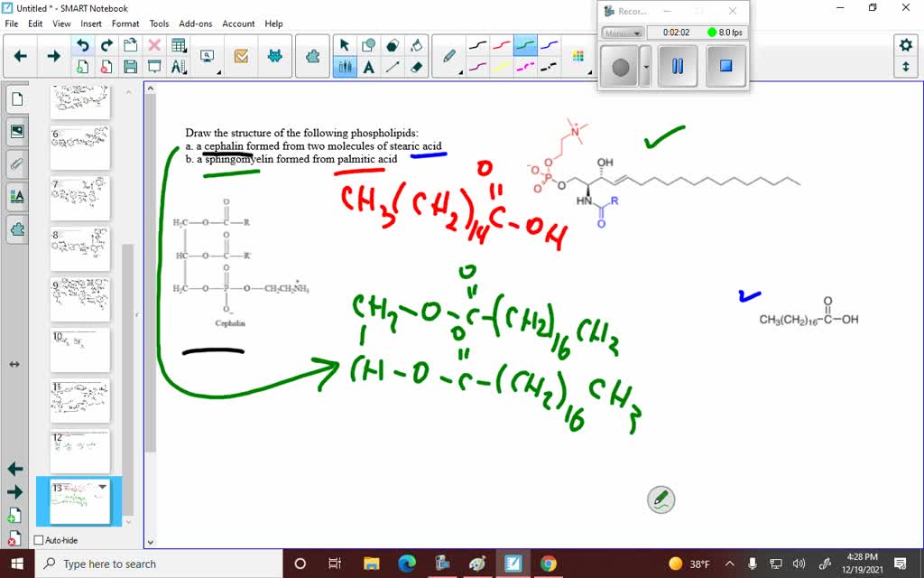Open the Tools menu
The height and width of the screenshot is (578, 924).
tap(159, 23)
